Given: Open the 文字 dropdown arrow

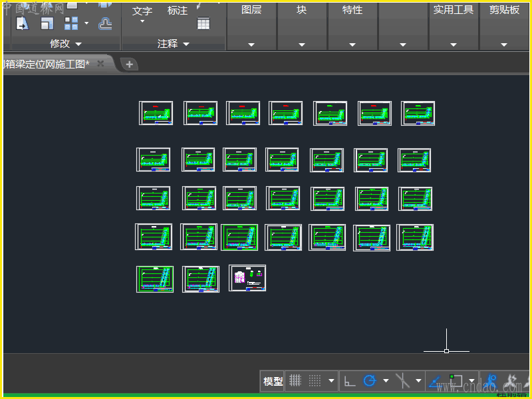Looking at the screenshot, I should pos(142,21).
